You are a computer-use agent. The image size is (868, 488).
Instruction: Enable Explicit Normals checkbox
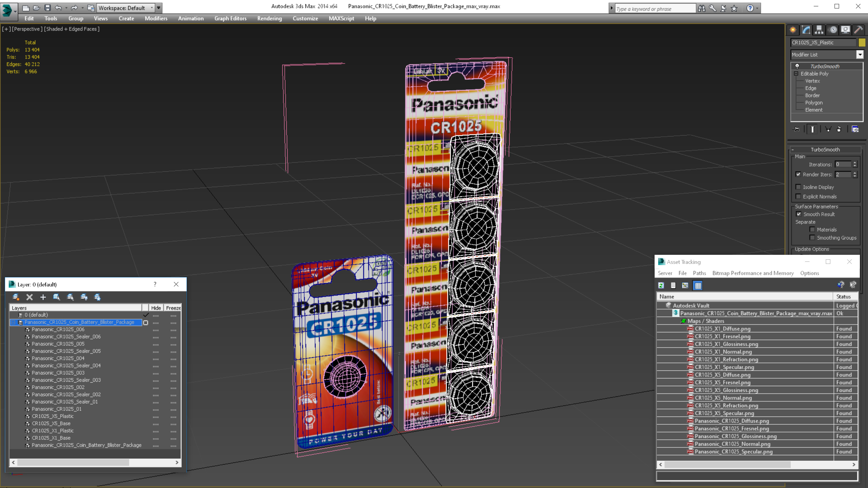point(798,196)
